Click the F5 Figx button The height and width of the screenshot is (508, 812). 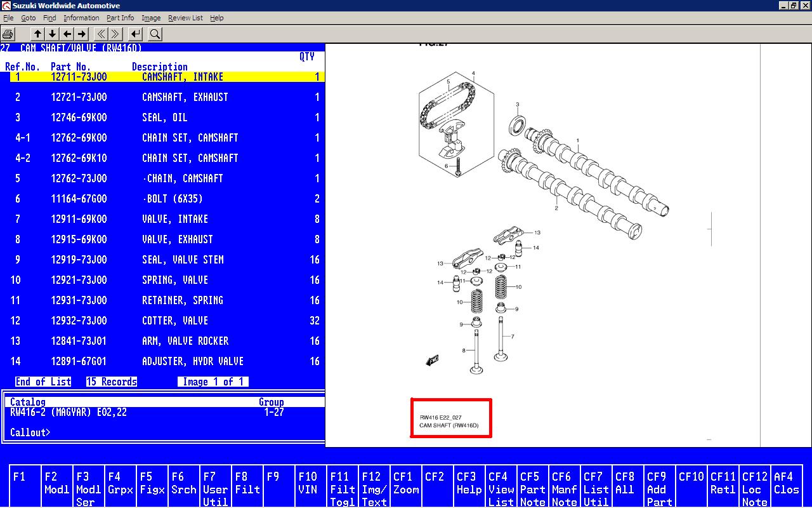tap(153, 486)
